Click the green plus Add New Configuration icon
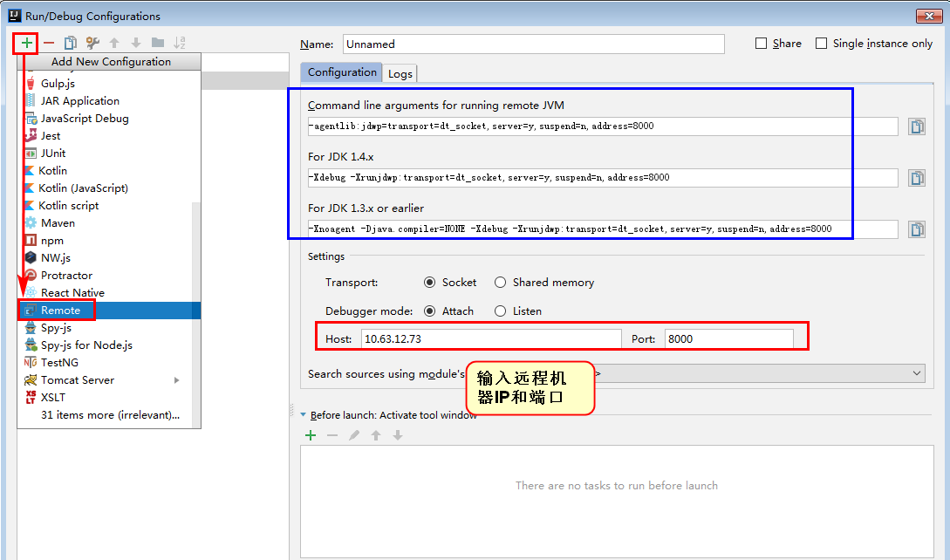This screenshot has width=950, height=560. pyautogui.click(x=27, y=43)
